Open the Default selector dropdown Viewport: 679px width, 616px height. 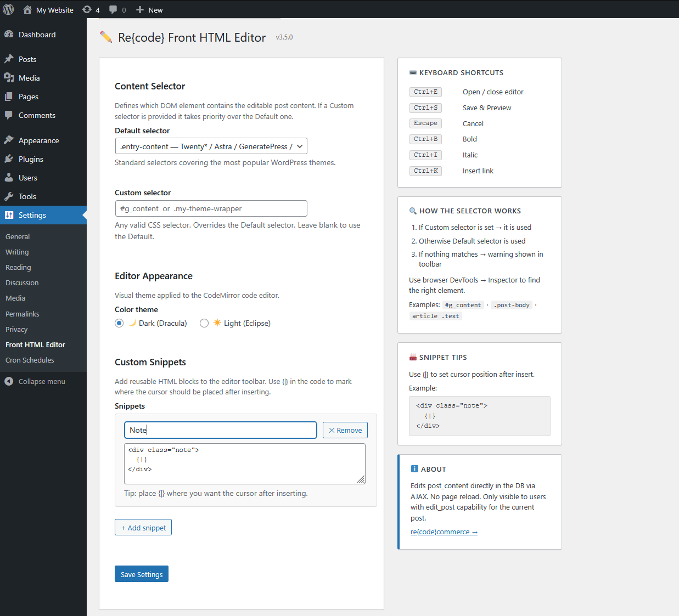211,146
